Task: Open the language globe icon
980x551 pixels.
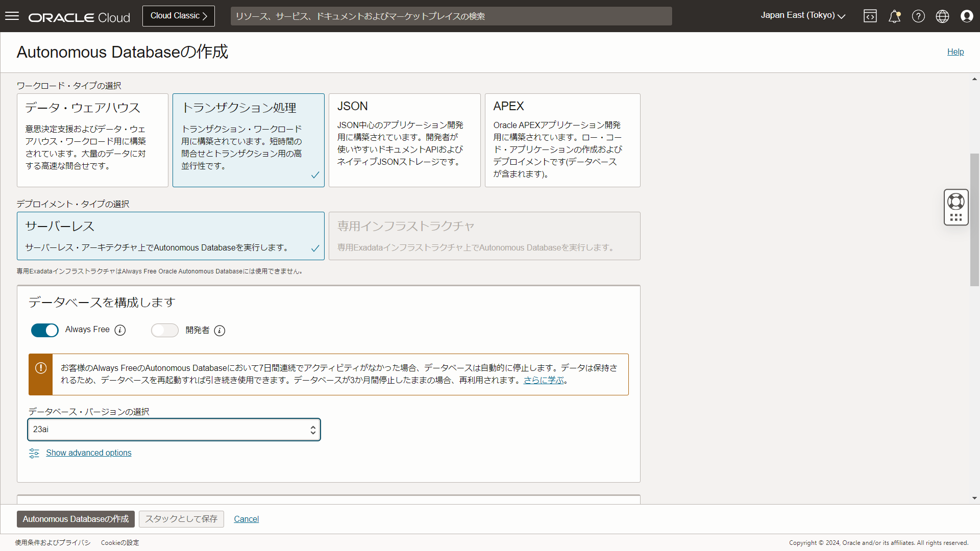Action: coord(942,16)
